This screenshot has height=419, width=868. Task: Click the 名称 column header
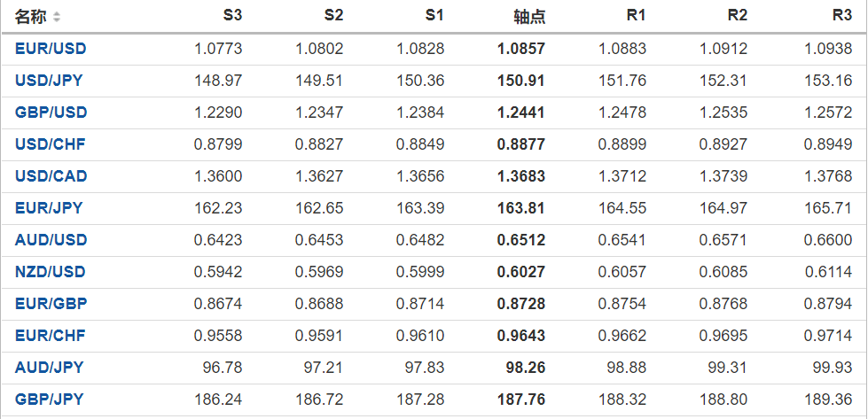[x=31, y=17]
